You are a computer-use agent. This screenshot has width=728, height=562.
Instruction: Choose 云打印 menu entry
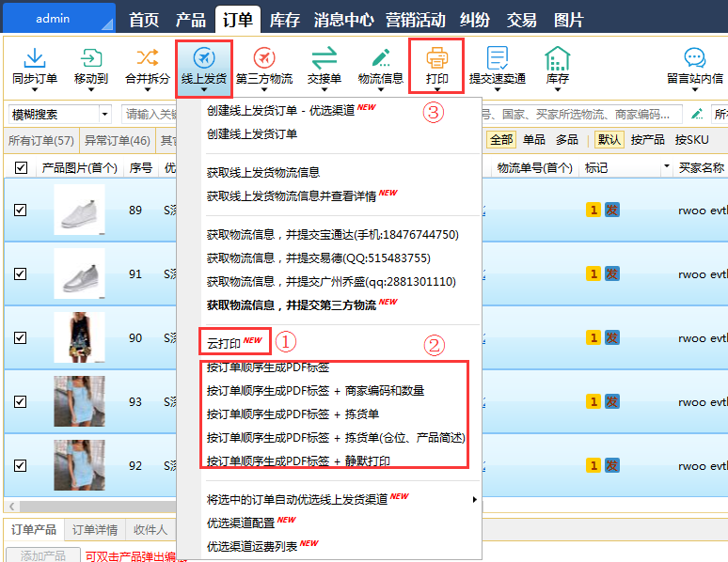click(x=234, y=343)
